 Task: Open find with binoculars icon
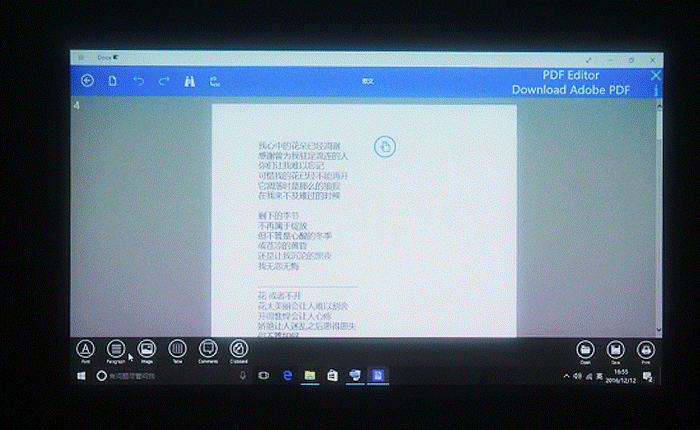(x=189, y=81)
